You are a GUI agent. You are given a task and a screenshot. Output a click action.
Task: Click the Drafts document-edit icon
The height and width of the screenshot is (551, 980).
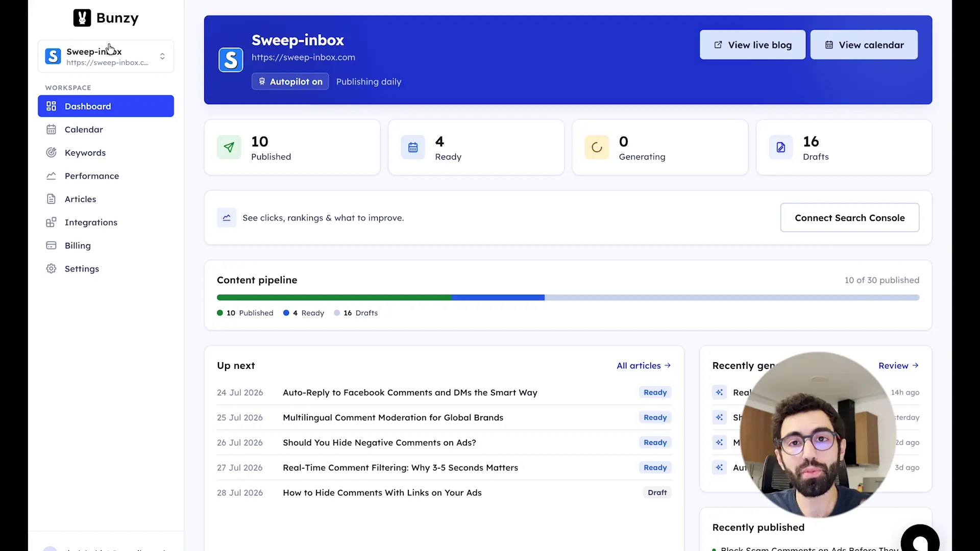pos(781,147)
